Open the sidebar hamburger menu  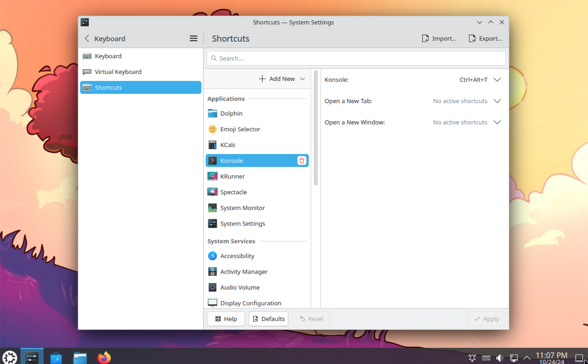pyautogui.click(x=193, y=38)
